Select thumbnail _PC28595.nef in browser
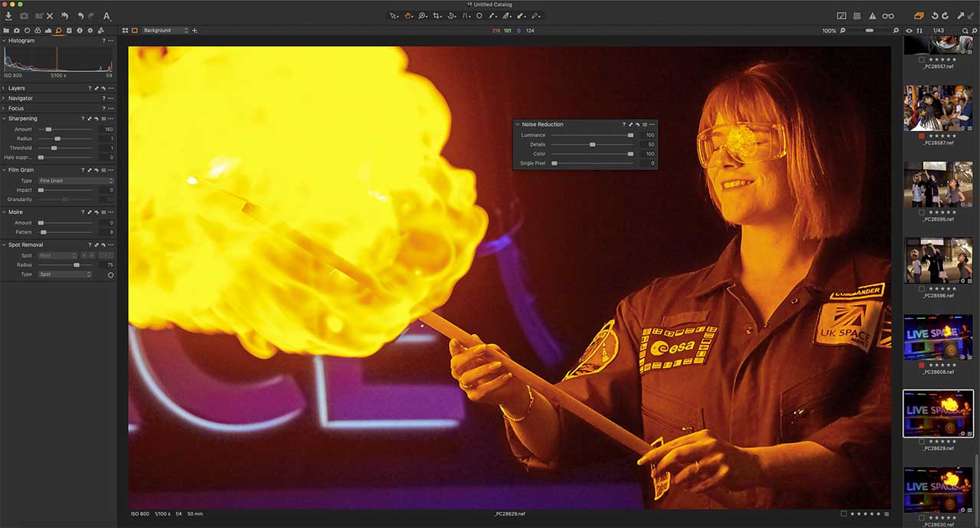Image resolution: width=980 pixels, height=528 pixels. coord(938,185)
